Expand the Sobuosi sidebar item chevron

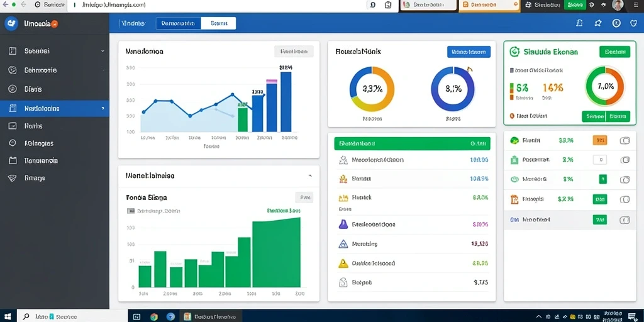[x=103, y=52]
